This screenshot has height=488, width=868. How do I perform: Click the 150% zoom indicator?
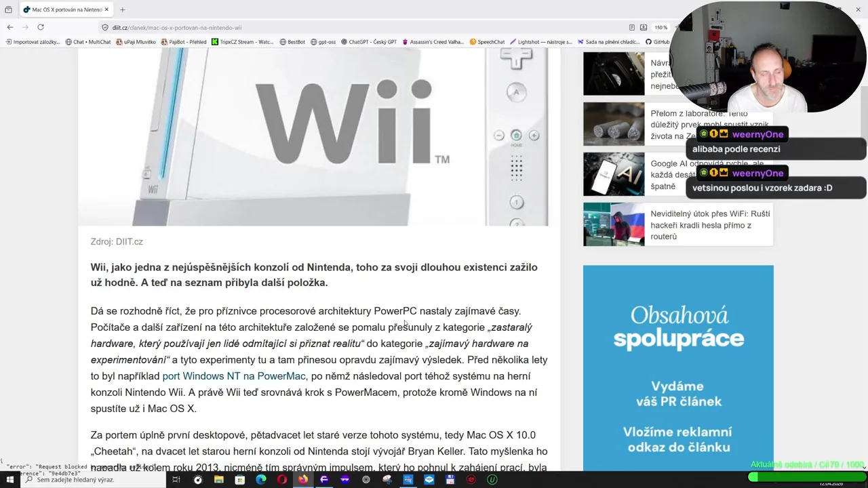tap(660, 28)
